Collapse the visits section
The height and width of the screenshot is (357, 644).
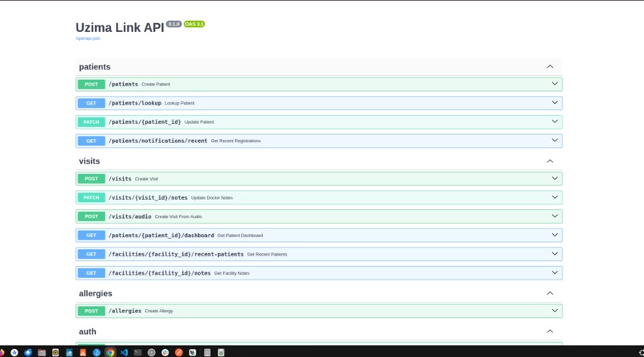[x=550, y=161]
